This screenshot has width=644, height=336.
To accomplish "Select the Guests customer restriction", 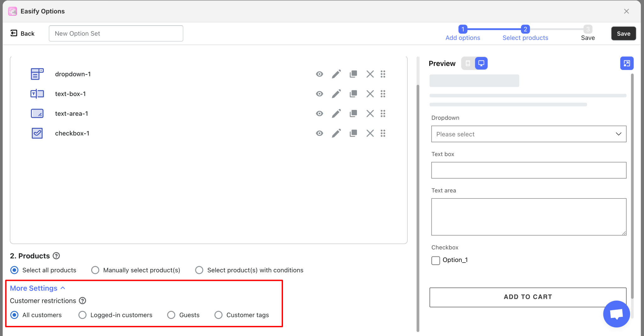I will point(171,315).
